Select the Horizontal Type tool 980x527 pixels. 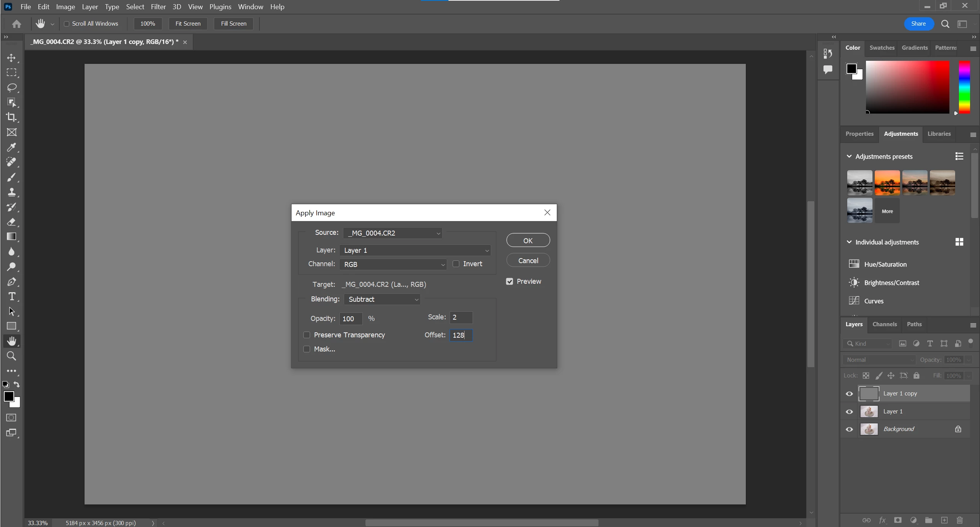tap(11, 296)
